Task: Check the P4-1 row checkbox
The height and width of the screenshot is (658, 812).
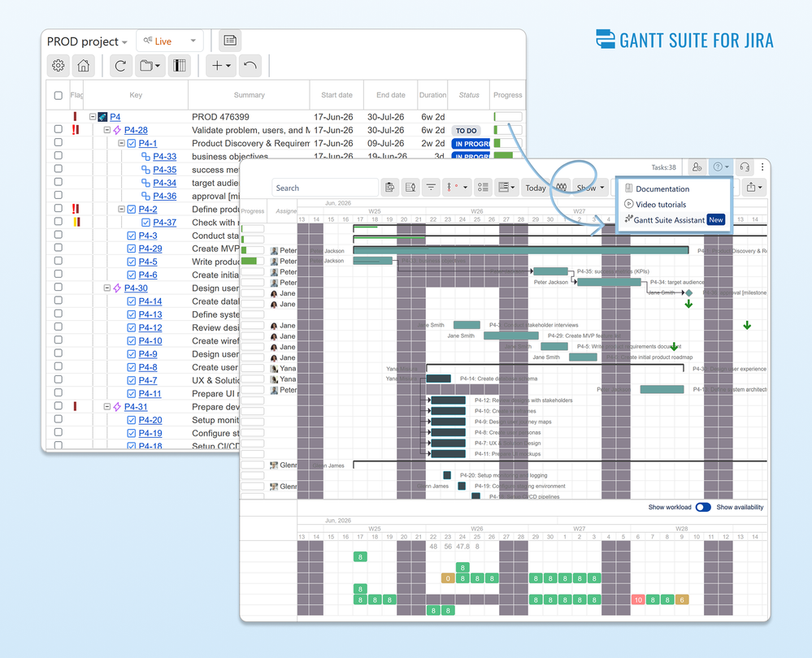Action: tap(58, 142)
